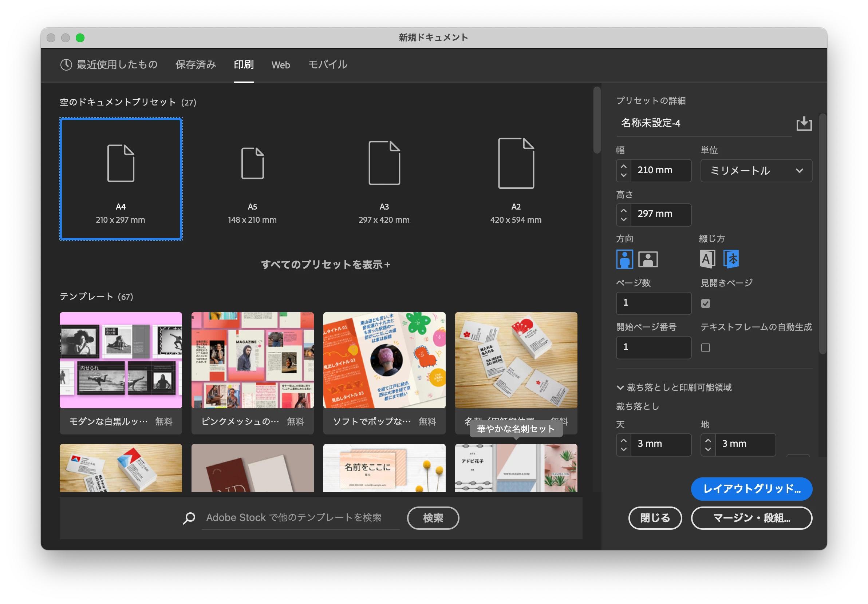Uncheck the 見開きページ facing pages checkbox
The width and height of the screenshot is (868, 604).
(705, 303)
